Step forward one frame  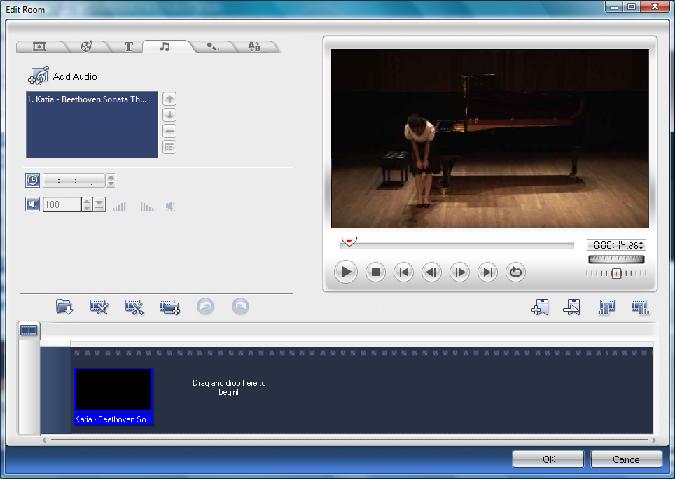(460, 272)
